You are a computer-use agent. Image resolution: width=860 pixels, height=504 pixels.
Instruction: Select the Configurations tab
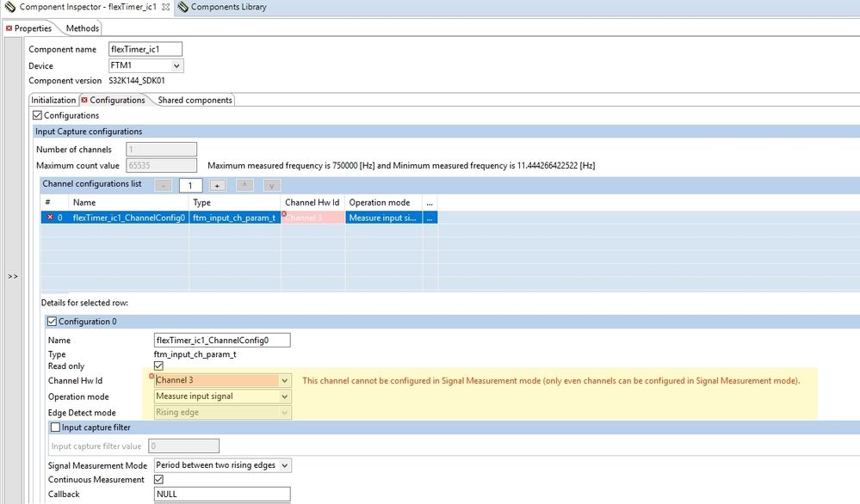116,101
